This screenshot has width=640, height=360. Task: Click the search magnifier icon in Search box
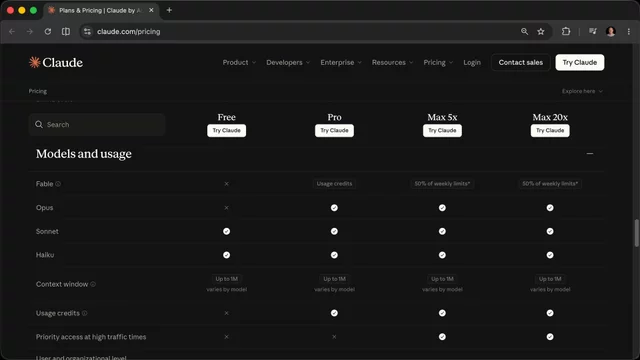click(x=39, y=124)
